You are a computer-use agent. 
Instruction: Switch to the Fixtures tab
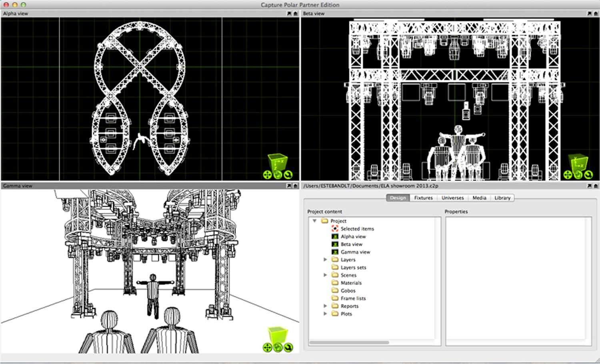[x=423, y=198]
